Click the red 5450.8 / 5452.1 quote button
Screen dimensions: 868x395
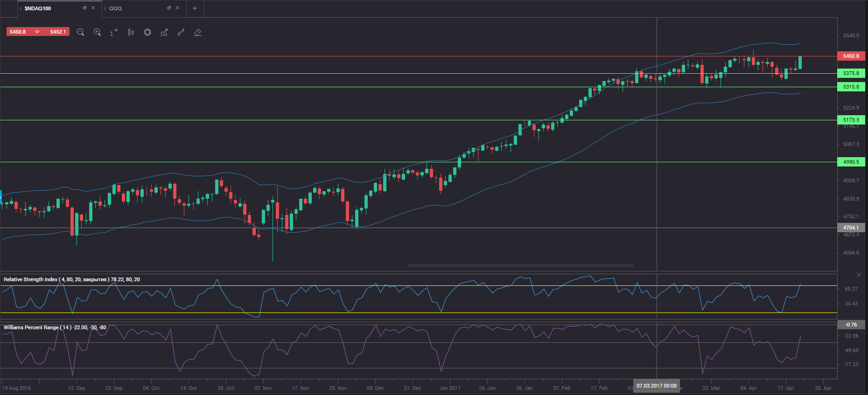(x=38, y=32)
